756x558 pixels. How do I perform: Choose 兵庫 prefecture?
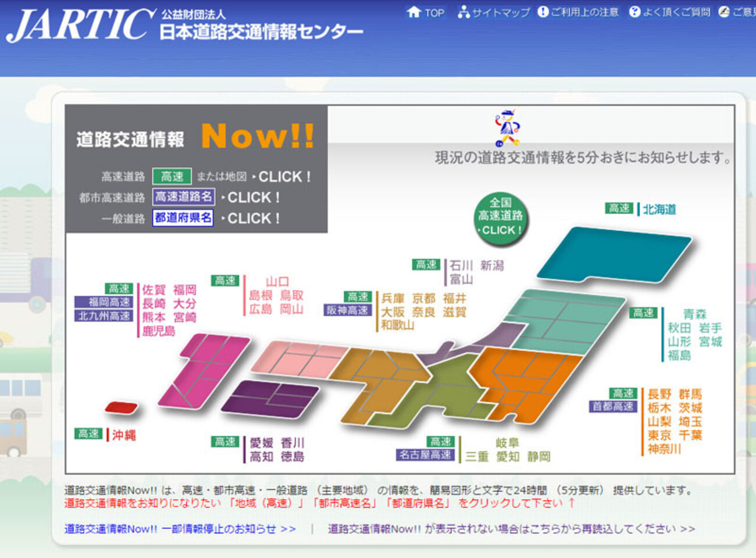click(x=393, y=298)
